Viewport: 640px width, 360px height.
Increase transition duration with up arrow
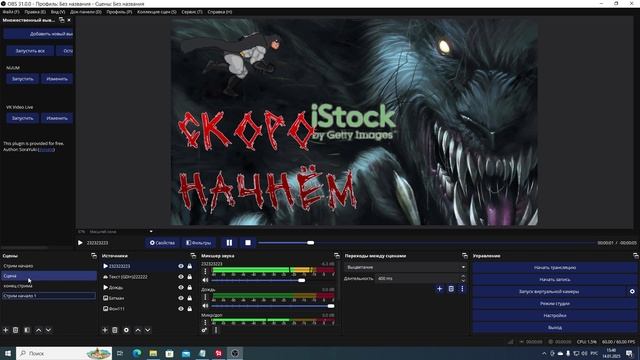(463, 276)
